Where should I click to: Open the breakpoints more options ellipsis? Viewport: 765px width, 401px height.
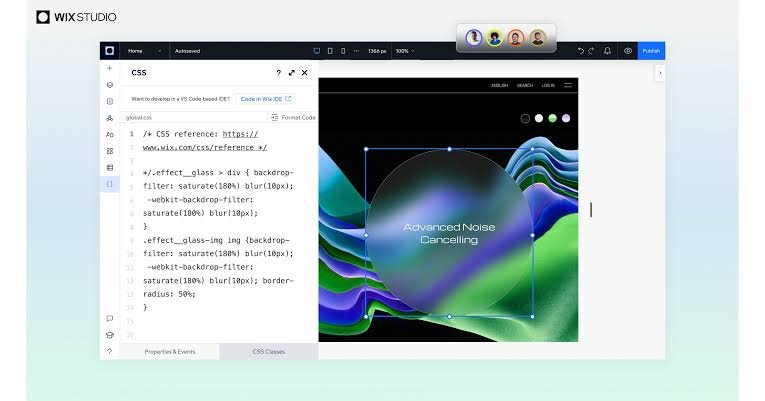tap(356, 51)
